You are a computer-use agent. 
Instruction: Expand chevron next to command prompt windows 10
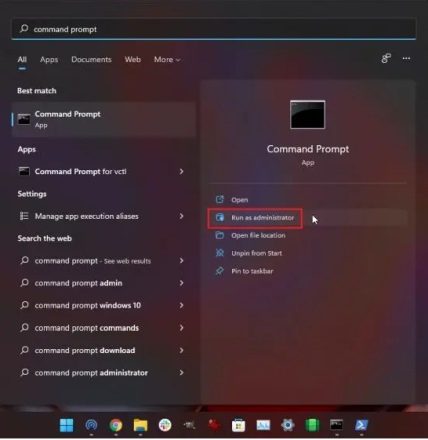(181, 305)
